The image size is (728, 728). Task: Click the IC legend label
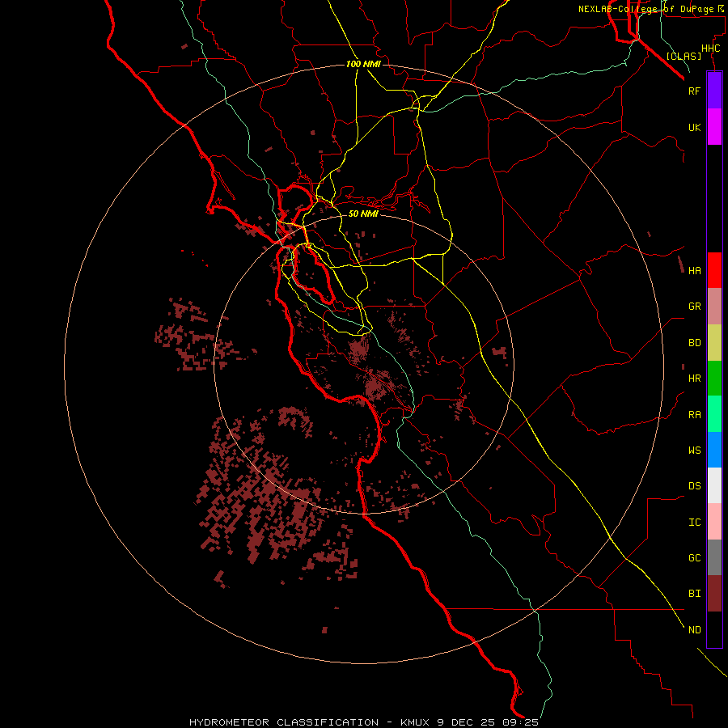(694, 523)
